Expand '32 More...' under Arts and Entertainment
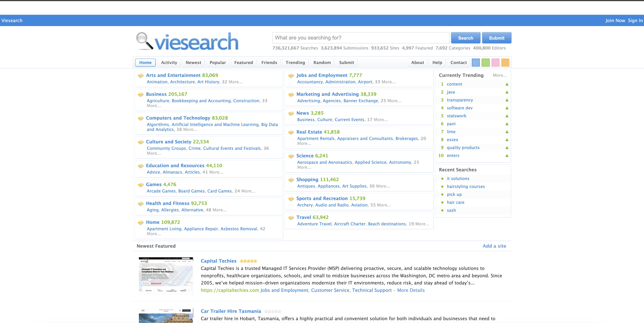The width and height of the screenshot is (644, 323). pyautogui.click(x=232, y=82)
